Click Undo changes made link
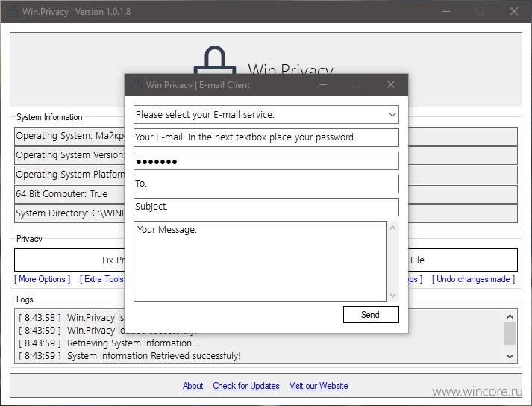This screenshot has height=406, width=532. [x=473, y=279]
